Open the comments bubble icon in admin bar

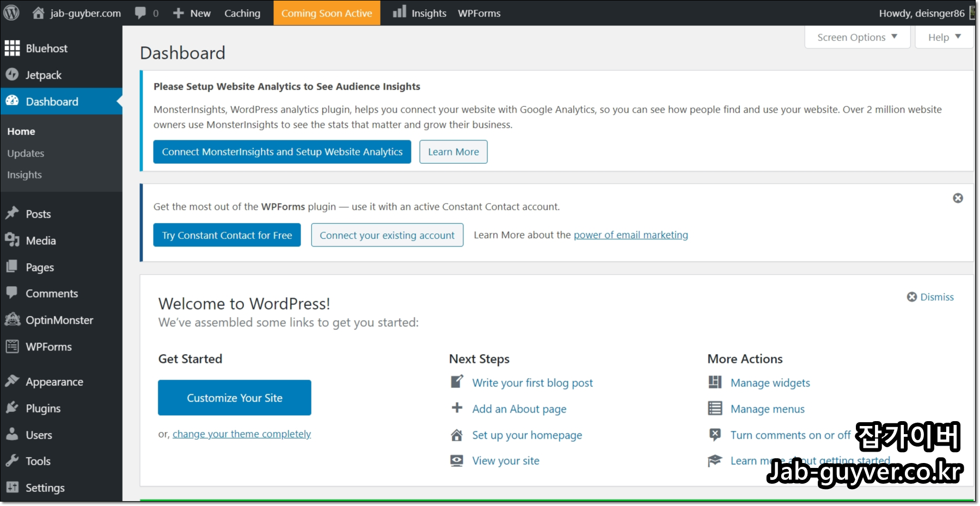(x=140, y=13)
